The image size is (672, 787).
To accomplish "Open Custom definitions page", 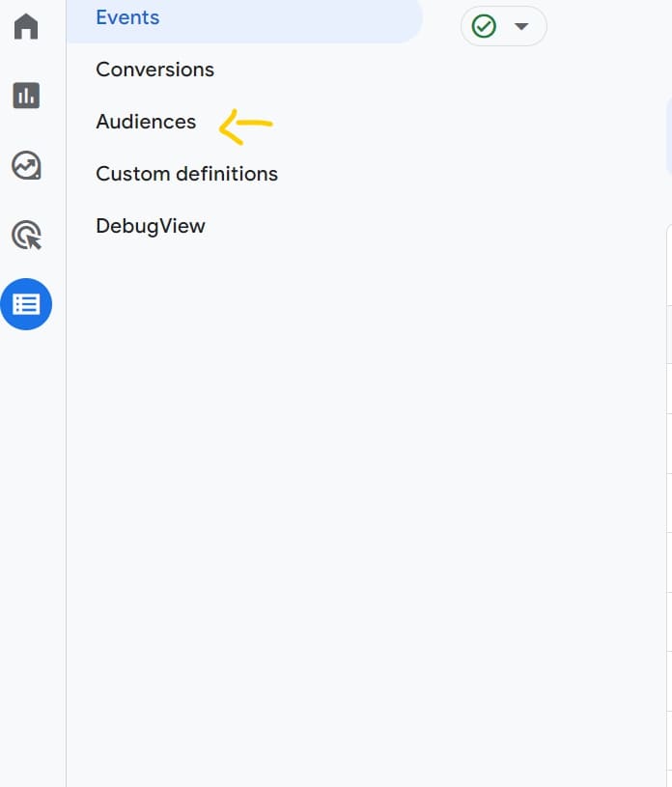I will [x=186, y=174].
